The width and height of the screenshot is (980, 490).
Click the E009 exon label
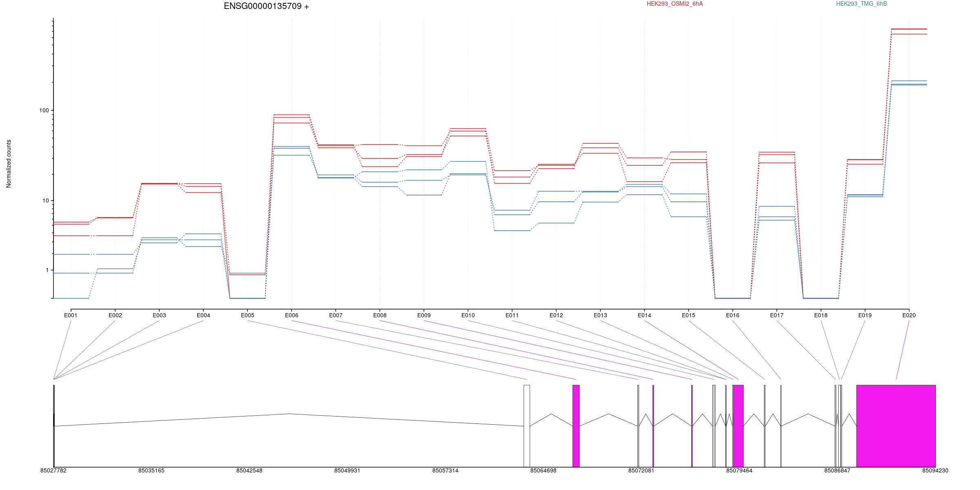(x=424, y=315)
